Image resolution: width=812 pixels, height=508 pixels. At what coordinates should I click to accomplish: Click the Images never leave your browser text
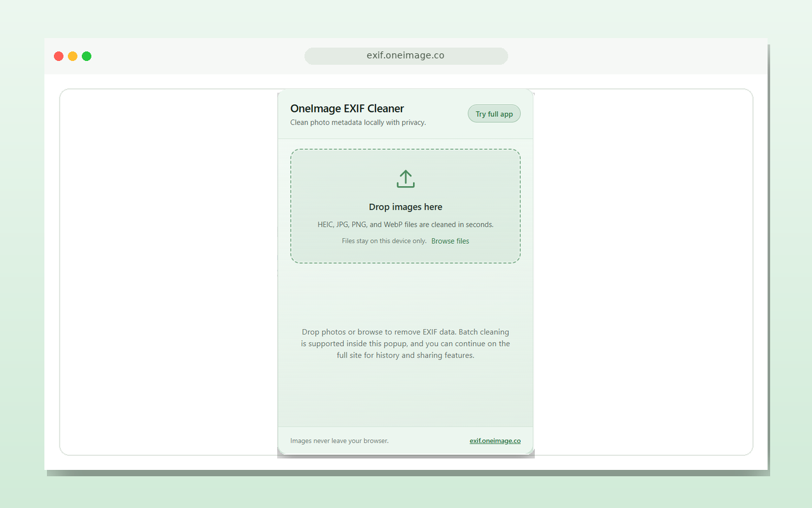(339, 441)
